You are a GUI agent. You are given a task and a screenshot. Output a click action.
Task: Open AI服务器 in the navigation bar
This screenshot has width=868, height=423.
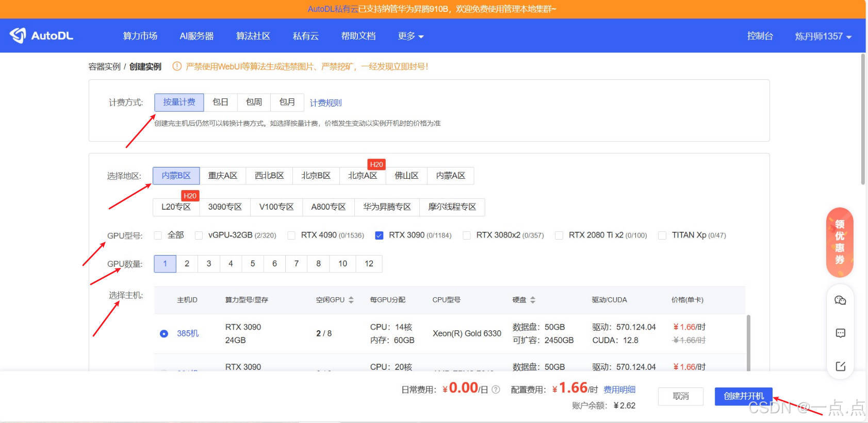pyautogui.click(x=196, y=36)
